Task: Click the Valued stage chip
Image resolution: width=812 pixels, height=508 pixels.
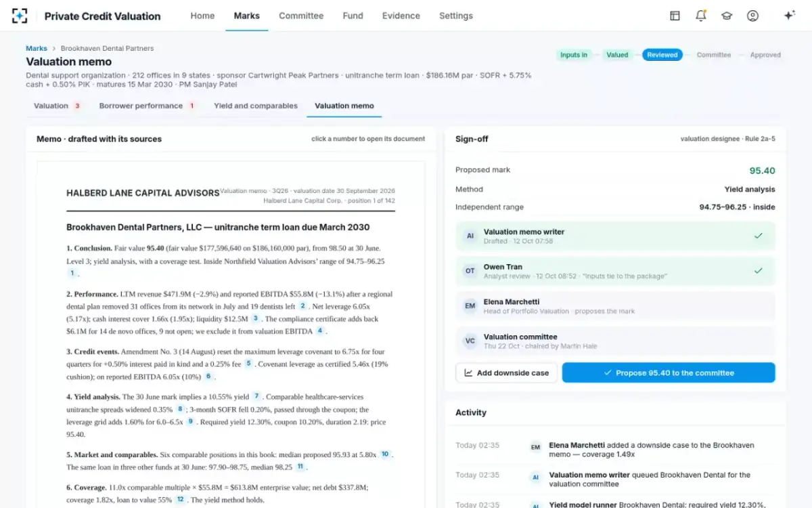Action: click(x=617, y=55)
